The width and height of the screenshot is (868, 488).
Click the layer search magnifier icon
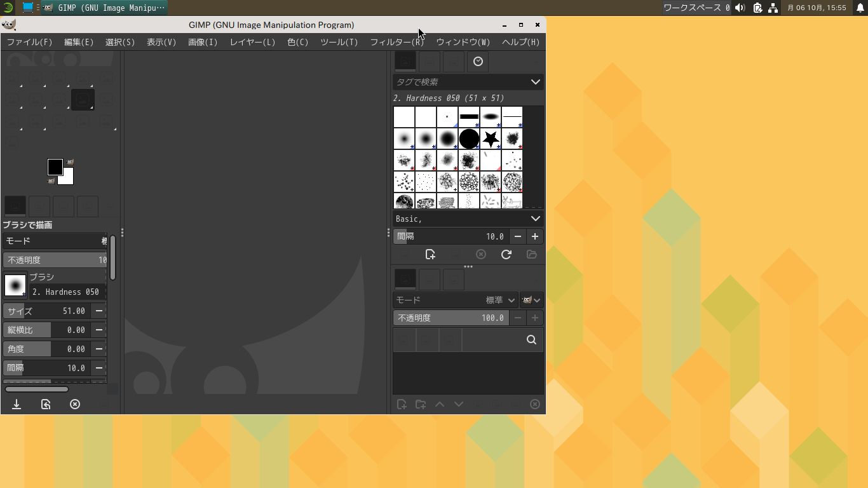[532, 340]
